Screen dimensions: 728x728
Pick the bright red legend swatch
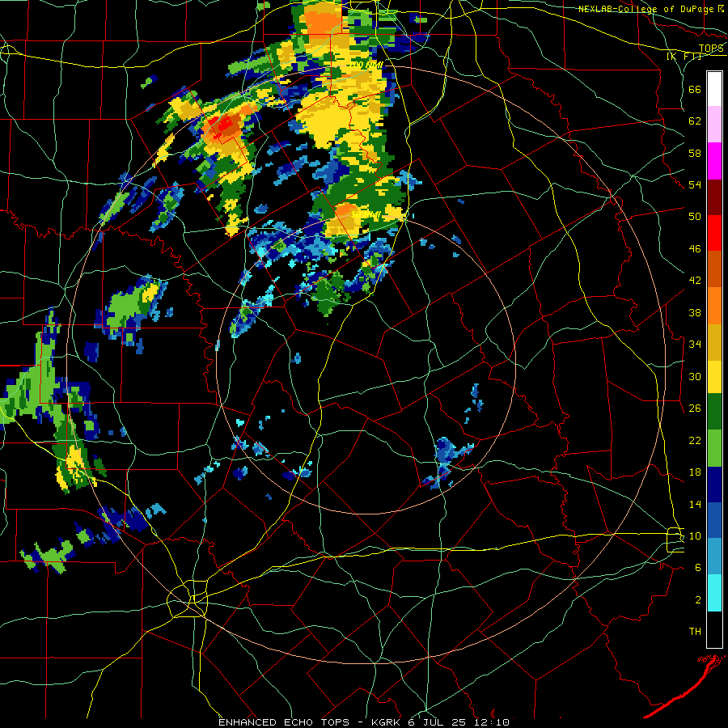point(714,233)
